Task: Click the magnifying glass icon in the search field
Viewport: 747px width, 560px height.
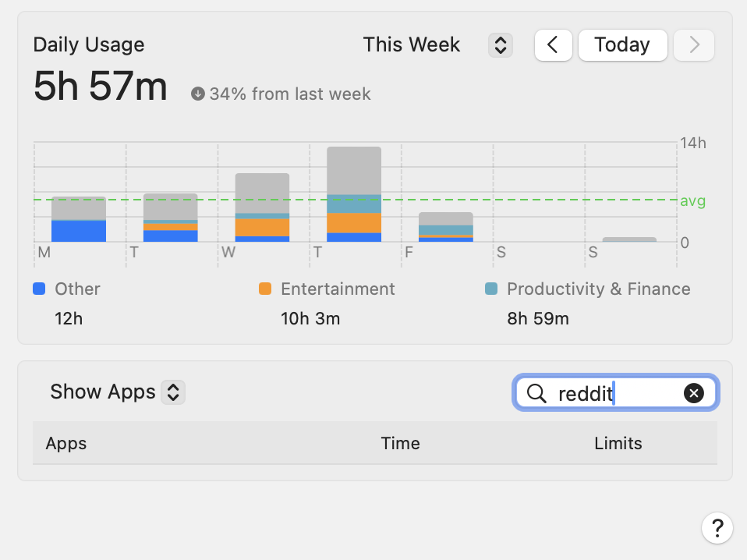Action: click(536, 394)
